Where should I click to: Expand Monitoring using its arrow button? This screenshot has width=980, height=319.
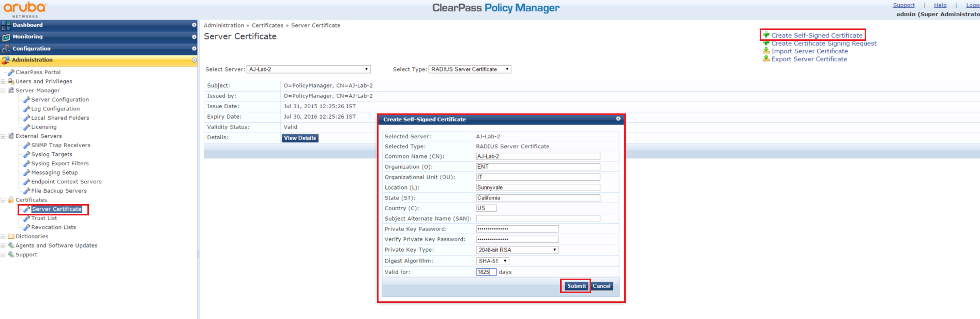coord(194,37)
